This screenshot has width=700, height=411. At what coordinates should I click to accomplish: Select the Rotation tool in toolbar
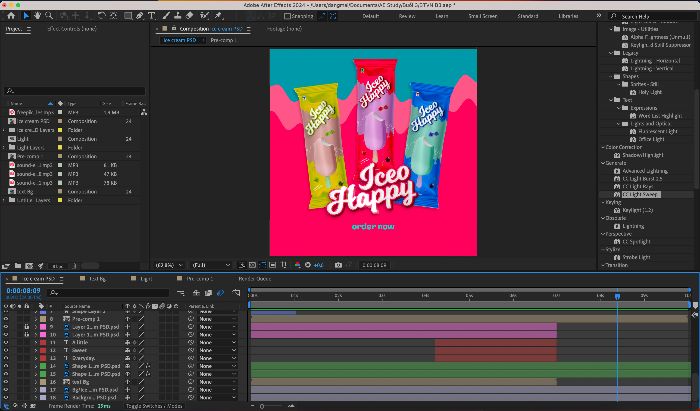click(102, 16)
